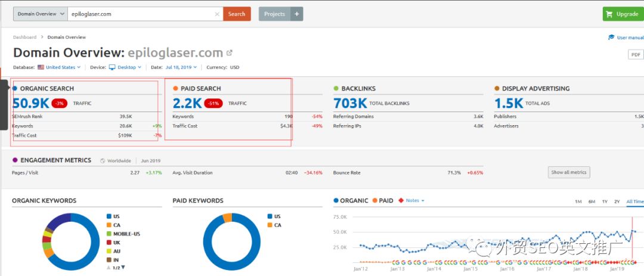Select the 1Y chart time range
The image size is (644, 276).
605,201
